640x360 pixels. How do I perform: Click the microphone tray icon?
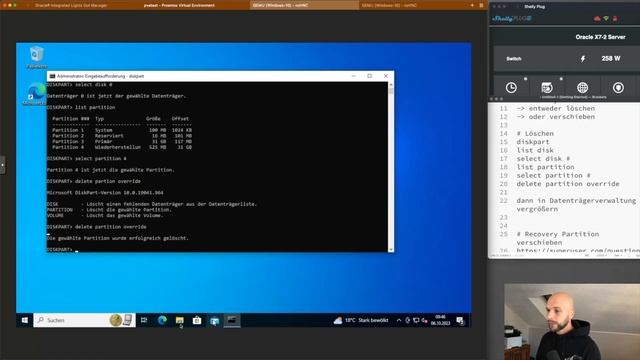pos(407,320)
